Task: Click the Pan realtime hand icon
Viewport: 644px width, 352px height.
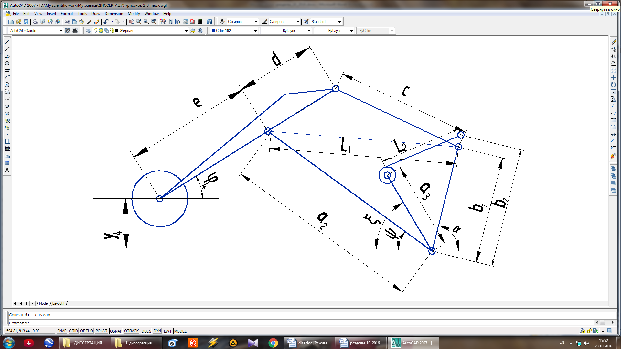Action: (131, 22)
